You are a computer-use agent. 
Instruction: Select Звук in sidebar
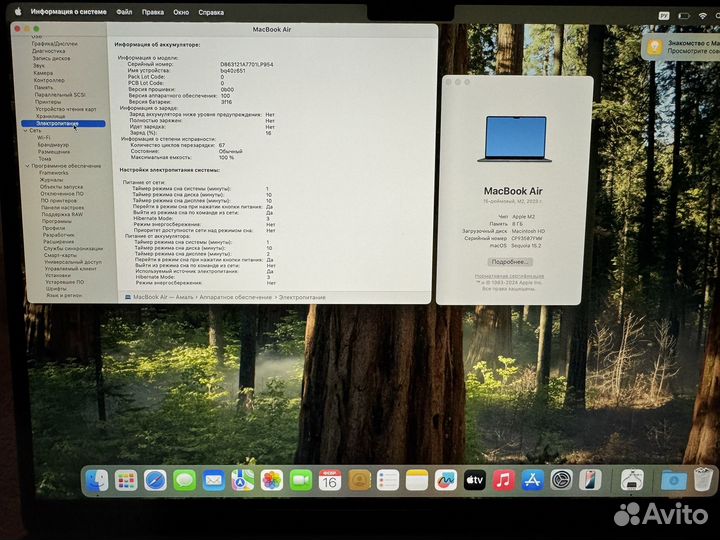(x=39, y=66)
